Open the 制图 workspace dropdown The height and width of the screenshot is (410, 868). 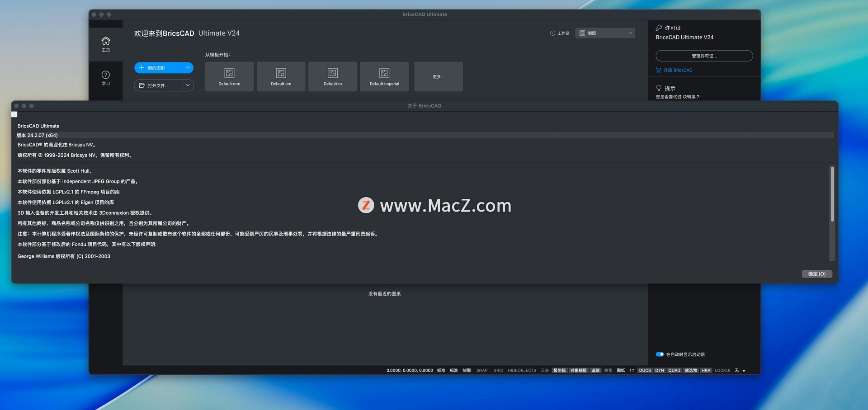click(605, 33)
